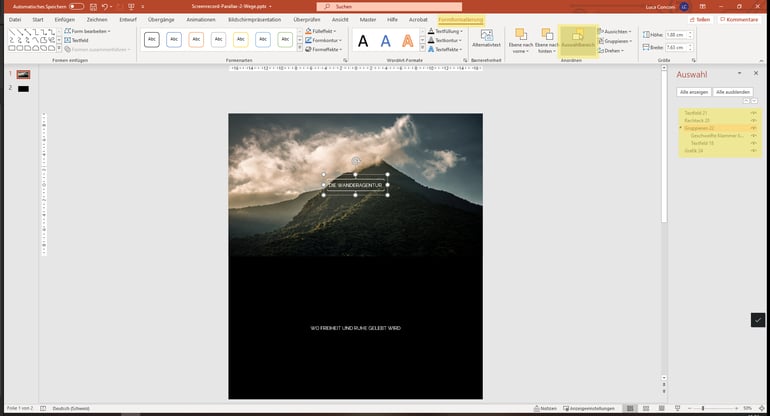Viewport: 770px width, 416px height.
Task: Open the Textkontur dropdown
Action: point(445,40)
